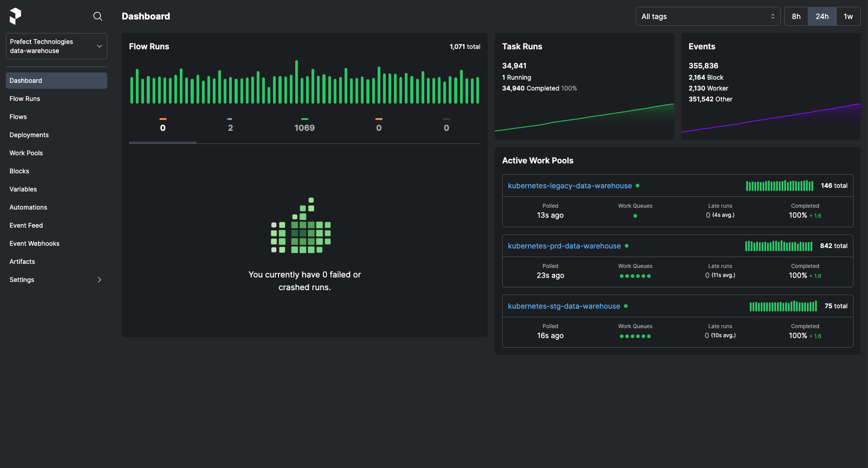The image size is (868, 468).
Task: Click the kubernetes-legacy-data-warehouse green status dot
Action: [x=638, y=186]
